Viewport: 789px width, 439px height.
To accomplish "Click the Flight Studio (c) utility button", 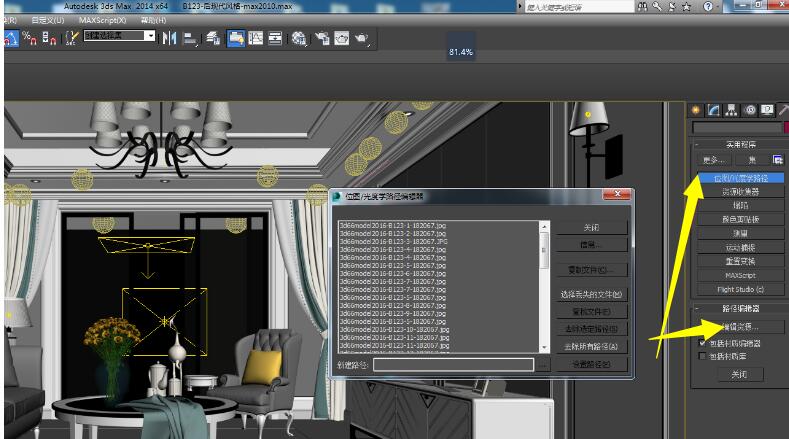I will pos(741,289).
